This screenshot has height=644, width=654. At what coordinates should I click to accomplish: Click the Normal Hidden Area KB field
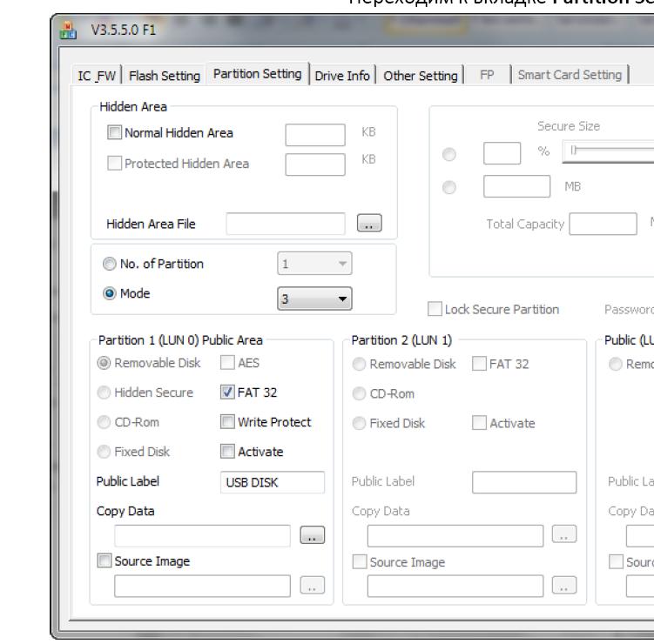pyautogui.click(x=315, y=135)
